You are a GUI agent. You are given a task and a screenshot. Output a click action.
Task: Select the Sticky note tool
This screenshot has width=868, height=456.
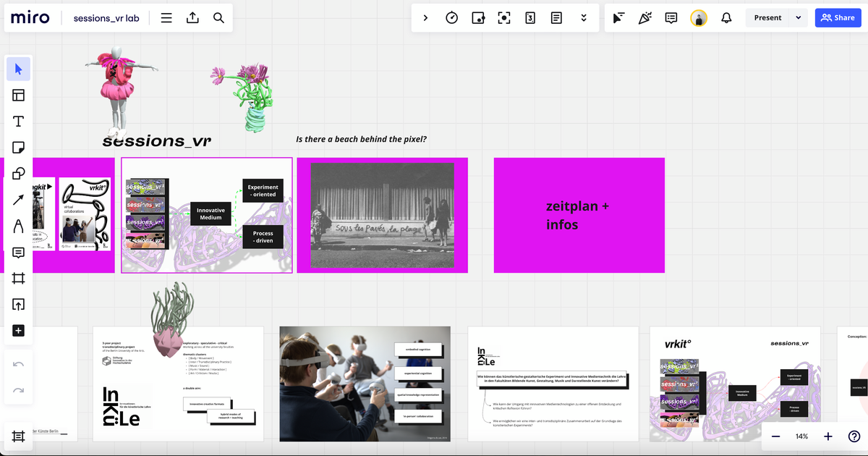19,147
